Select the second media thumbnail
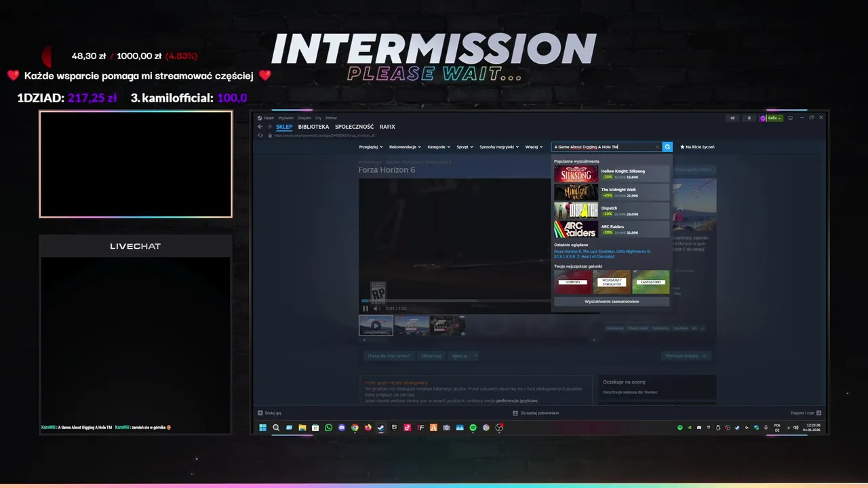The width and height of the screenshot is (868, 488). [412, 325]
